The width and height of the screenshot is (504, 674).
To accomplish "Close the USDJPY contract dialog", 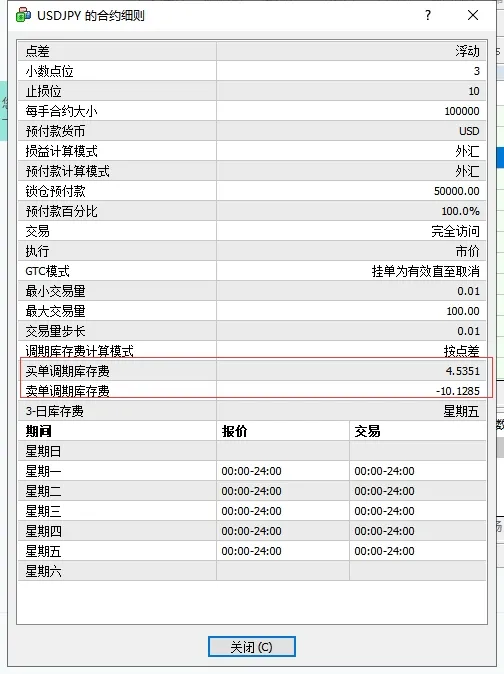I will (473, 15).
